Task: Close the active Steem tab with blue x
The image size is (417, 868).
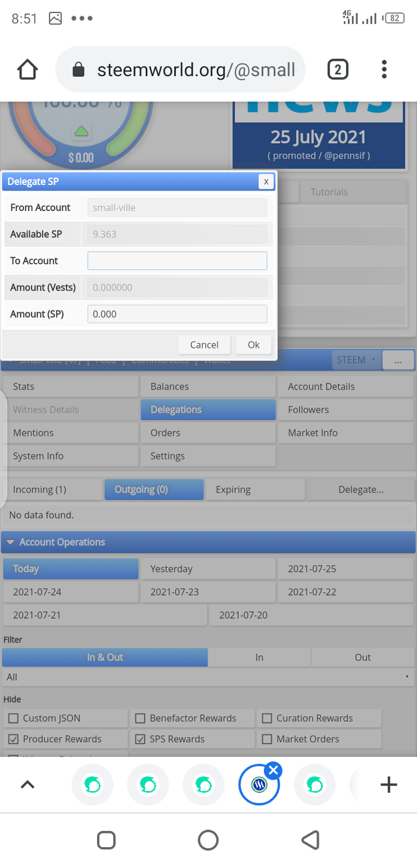Action: pyautogui.click(x=274, y=770)
